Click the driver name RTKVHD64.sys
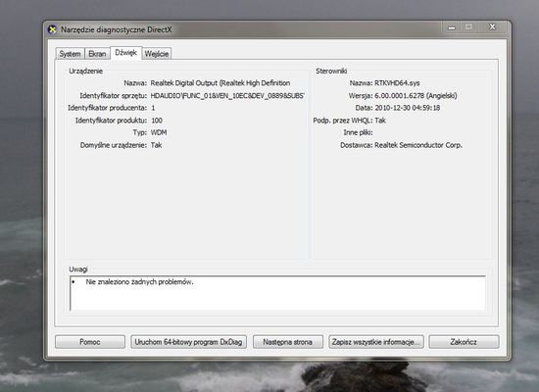The image size is (539, 392). pos(397,83)
